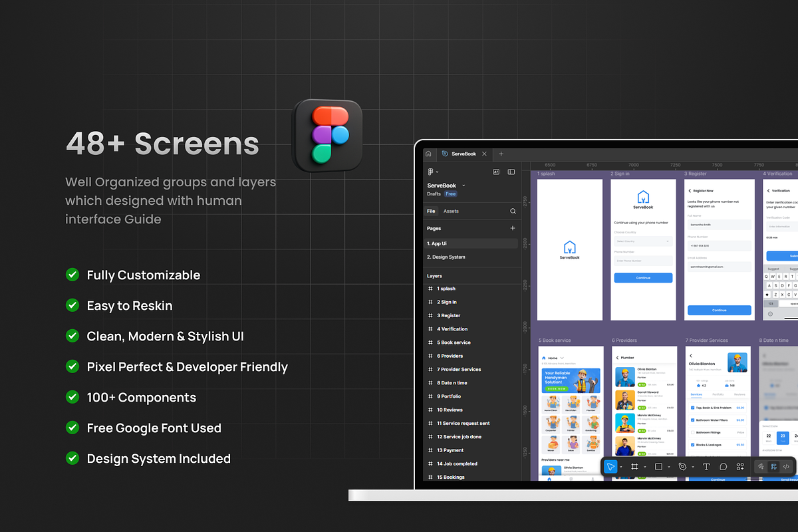This screenshot has width=798, height=532.
Task: Open ServeBook file name dropdown chevron
Action: 464,186
